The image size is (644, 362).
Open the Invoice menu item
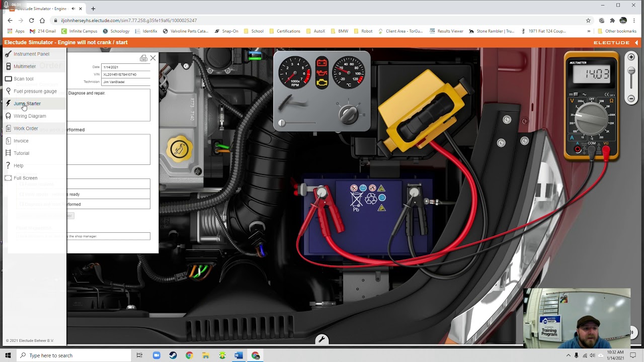point(17,141)
